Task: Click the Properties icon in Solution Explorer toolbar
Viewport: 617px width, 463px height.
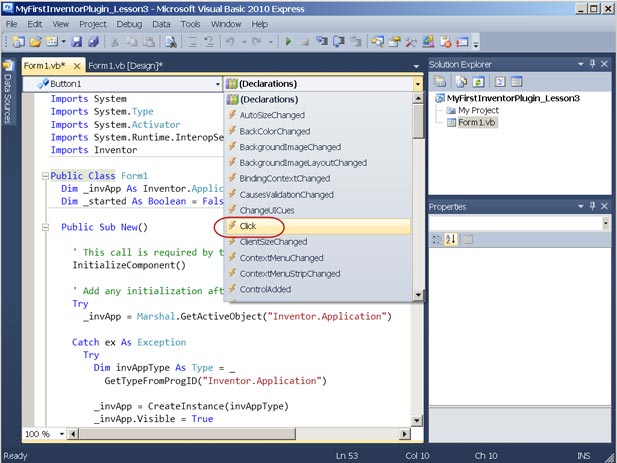Action: [440, 82]
